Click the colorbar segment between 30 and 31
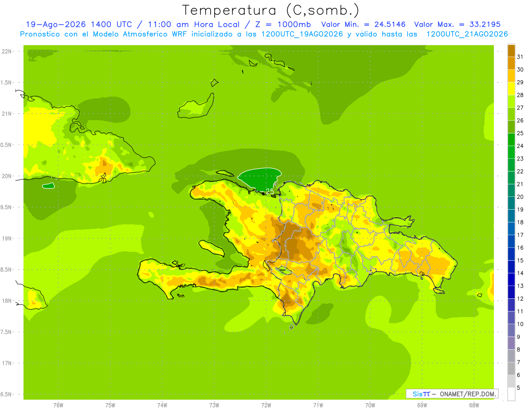Viewport: 532px width, 411px height. pos(511,63)
